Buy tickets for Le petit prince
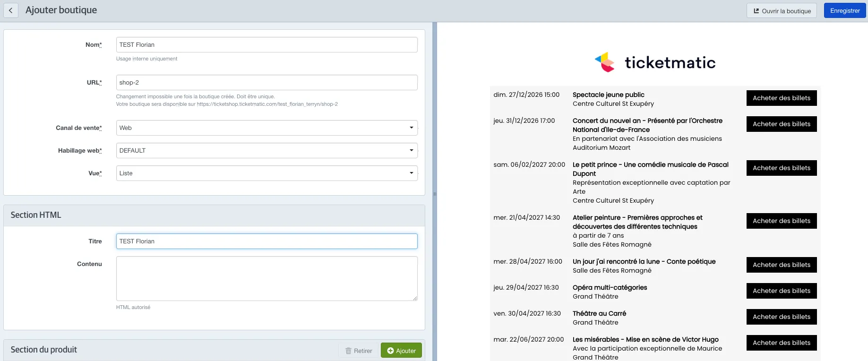Image resolution: width=868 pixels, height=361 pixels. (x=782, y=168)
